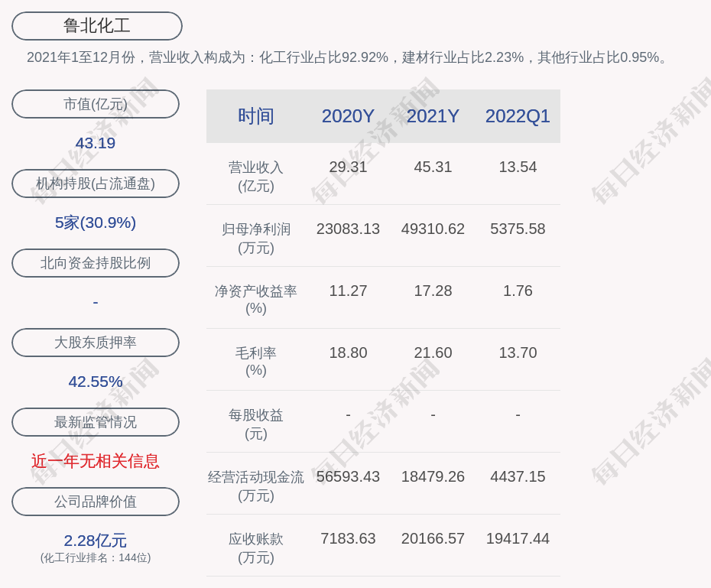The height and width of the screenshot is (588, 711).
Task: Click the 净资产收益率(%) row label
Action: [x=256, y=300]
